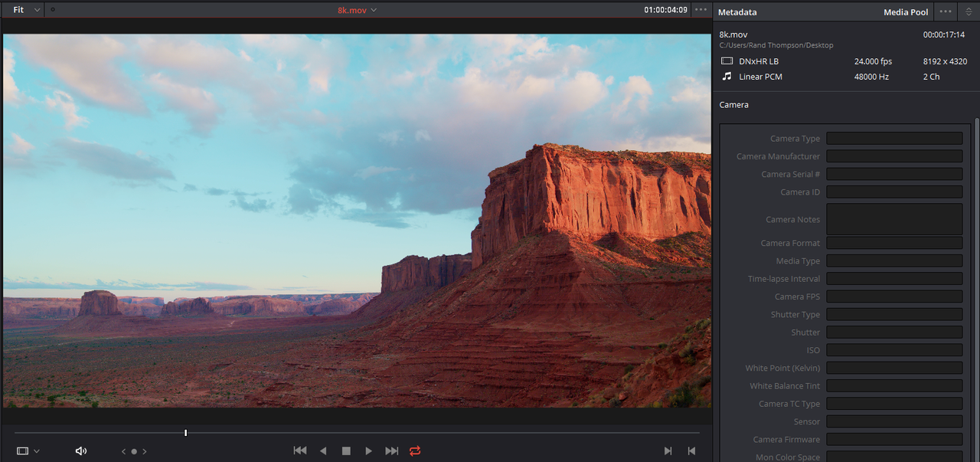Play the clip in reverse

(x=323, y=451)
